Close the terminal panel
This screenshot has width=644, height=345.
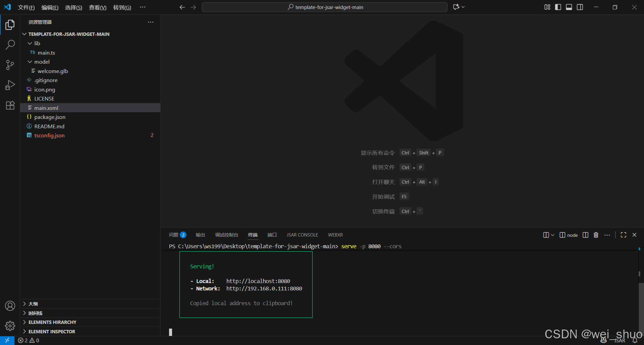[634, 235]
